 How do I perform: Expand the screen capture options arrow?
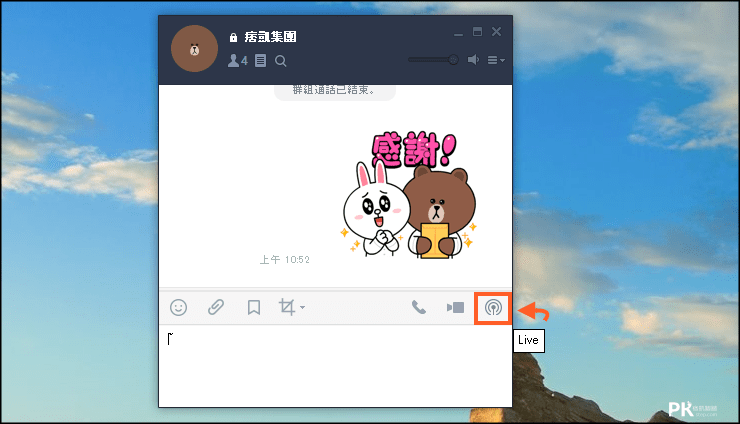(303, 307)
